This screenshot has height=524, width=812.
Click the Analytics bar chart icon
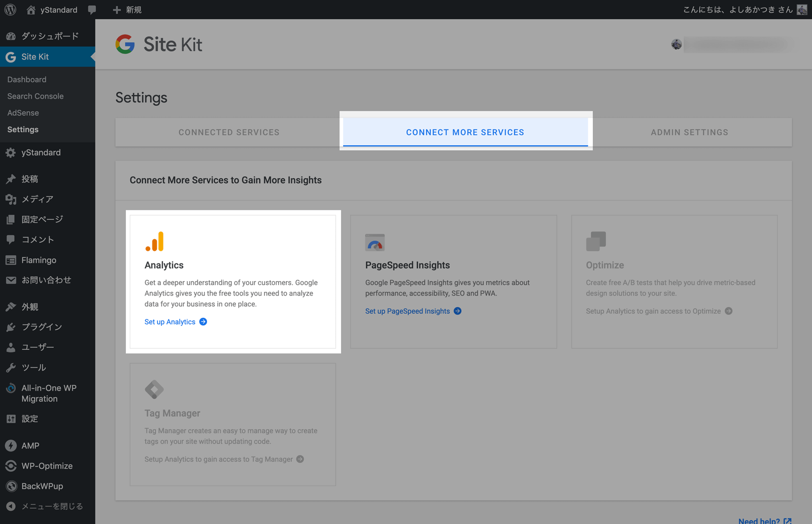(x=155, y=242)
